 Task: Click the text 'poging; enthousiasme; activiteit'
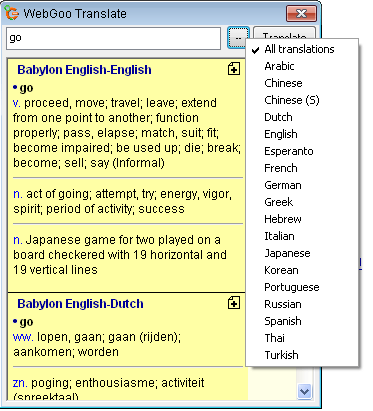(118, 383)
